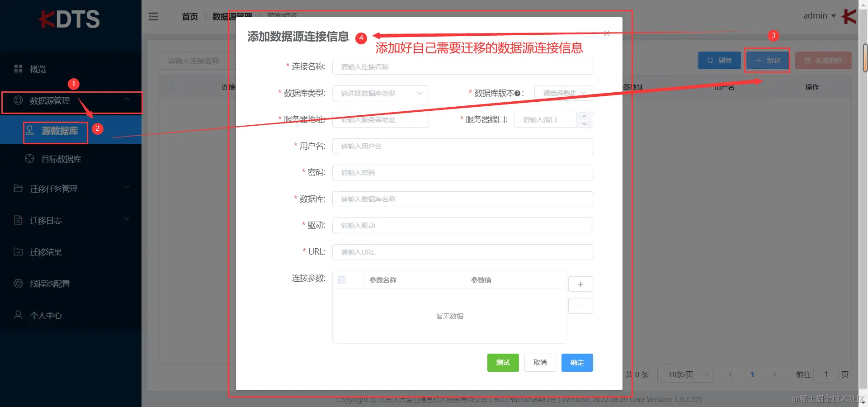Click the 概览 grid icon
868x407 pixels.
click(x=18, y=69)
